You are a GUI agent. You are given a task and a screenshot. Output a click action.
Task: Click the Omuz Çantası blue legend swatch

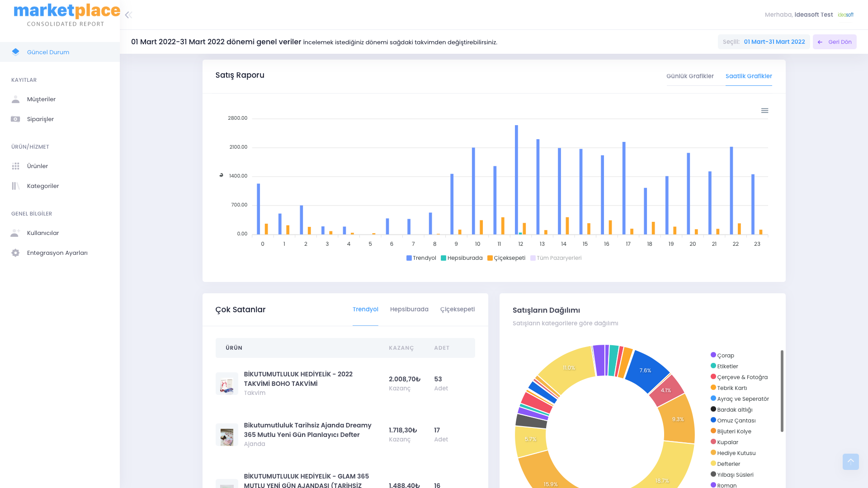[713, 420]
